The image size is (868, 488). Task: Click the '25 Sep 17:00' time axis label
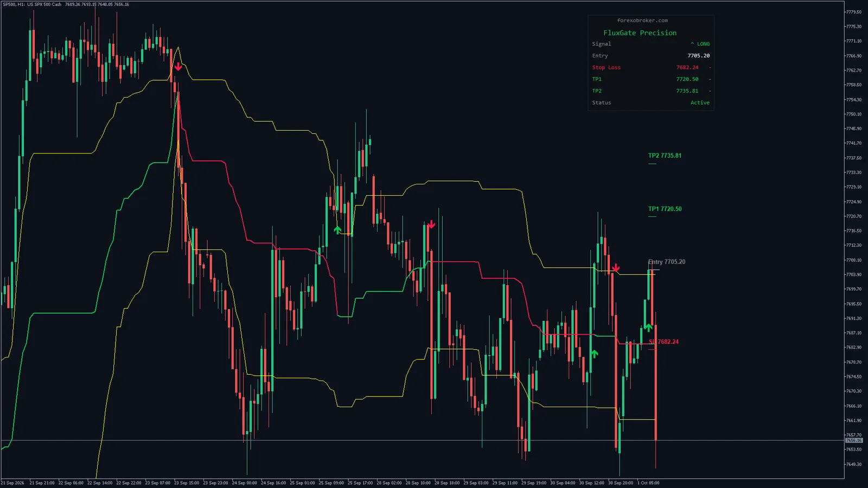pyautogui.click(x=360, y=483)
